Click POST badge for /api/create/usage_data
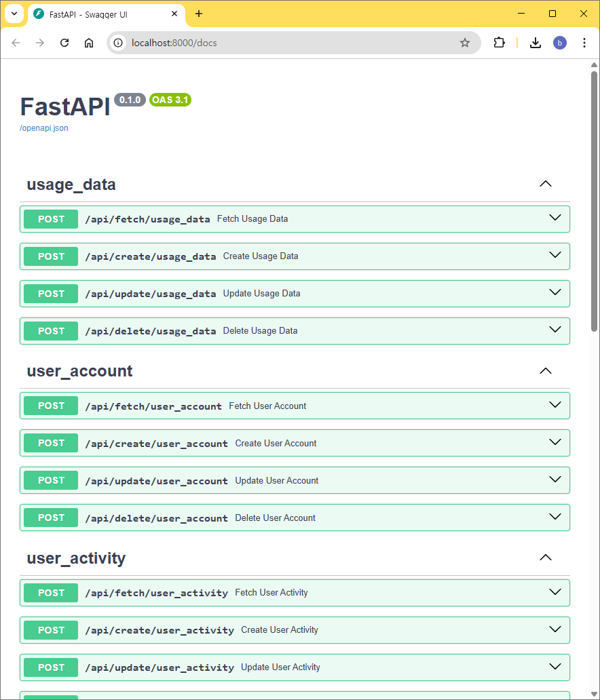The width and height of the screenshot is (600, 700). pyautogui.click(x=51, y=256)
